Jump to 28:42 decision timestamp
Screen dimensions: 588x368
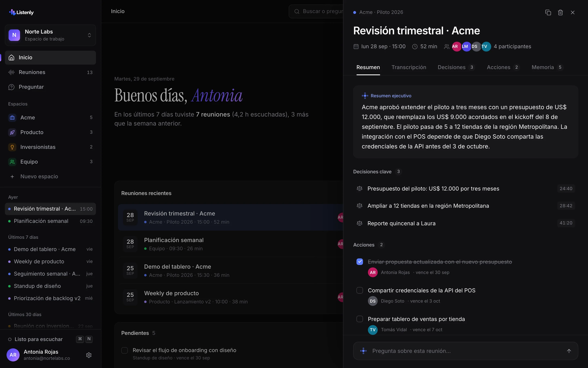[566, 206]
